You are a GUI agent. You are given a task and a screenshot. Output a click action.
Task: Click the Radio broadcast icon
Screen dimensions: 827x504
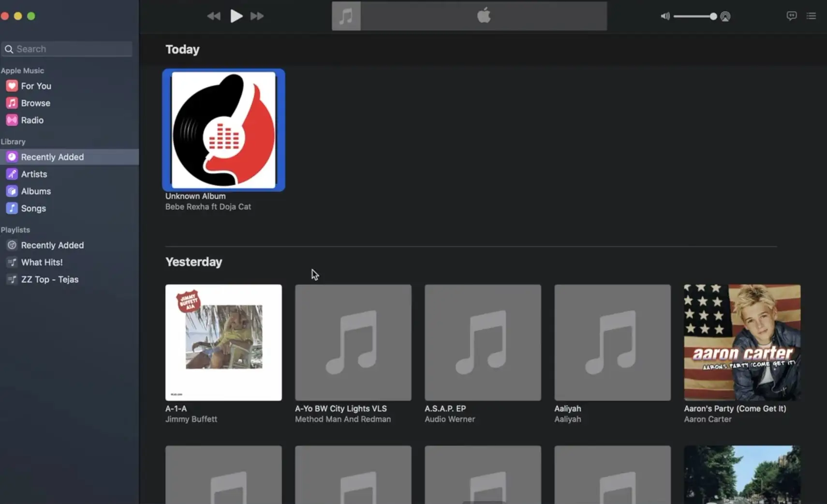(12, 120)
